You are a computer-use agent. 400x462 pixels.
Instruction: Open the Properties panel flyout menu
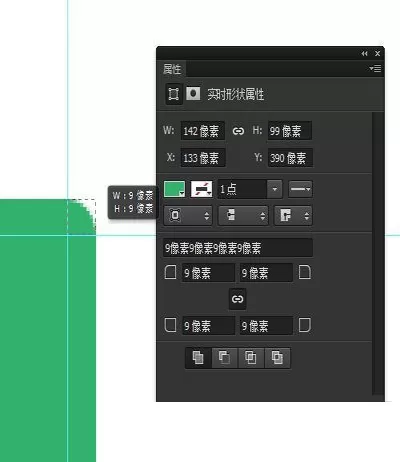(x=375, y=69)
